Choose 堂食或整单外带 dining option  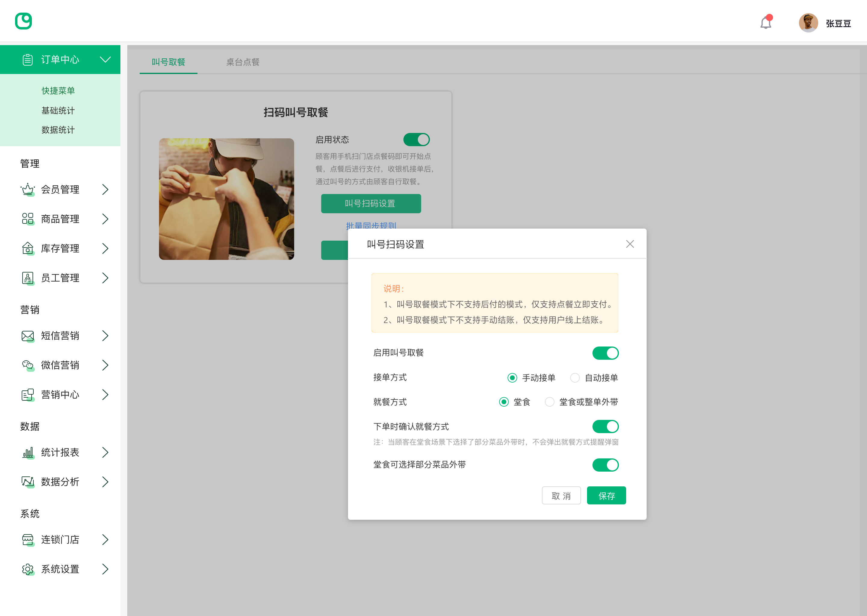click(x=550, y=402)
